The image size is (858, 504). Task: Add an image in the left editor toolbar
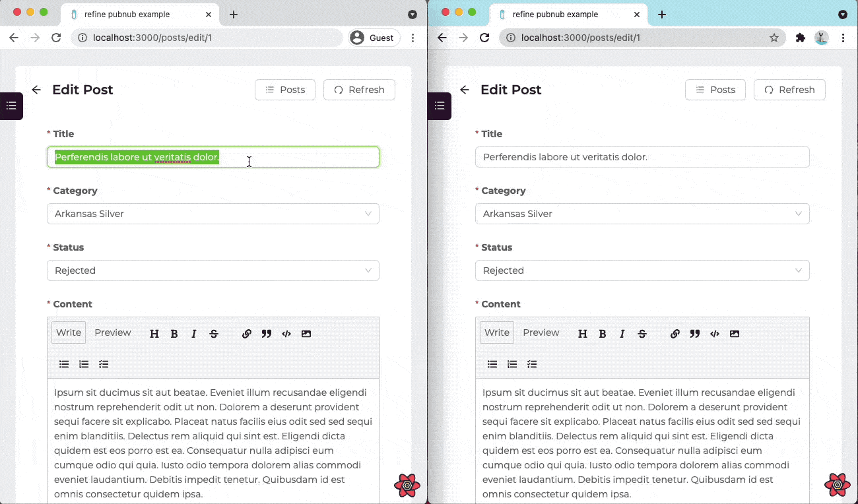tap(306, 334)
